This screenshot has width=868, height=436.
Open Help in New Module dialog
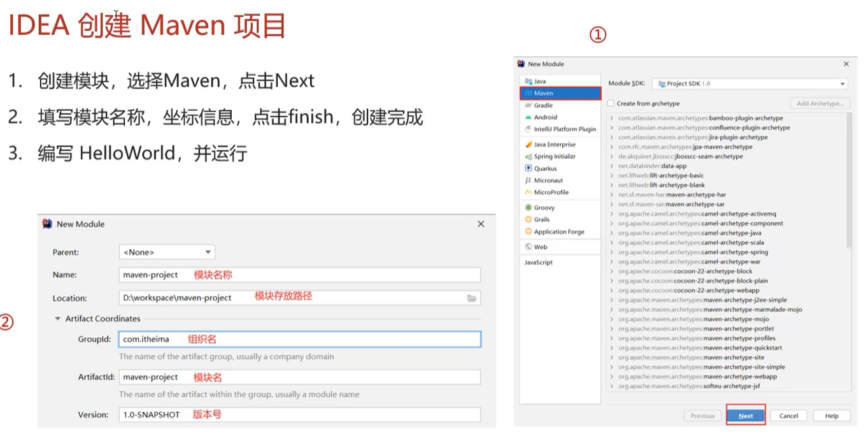tap(832, 416)
